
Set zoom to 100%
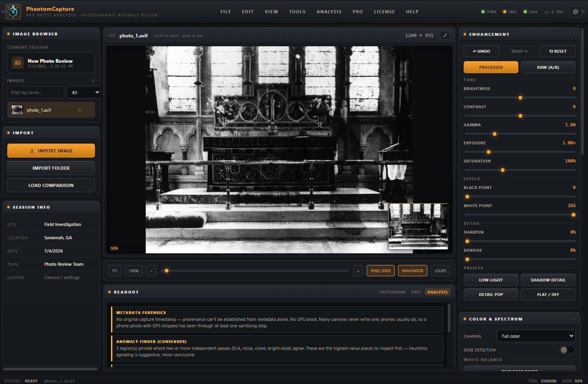point(134,271)
